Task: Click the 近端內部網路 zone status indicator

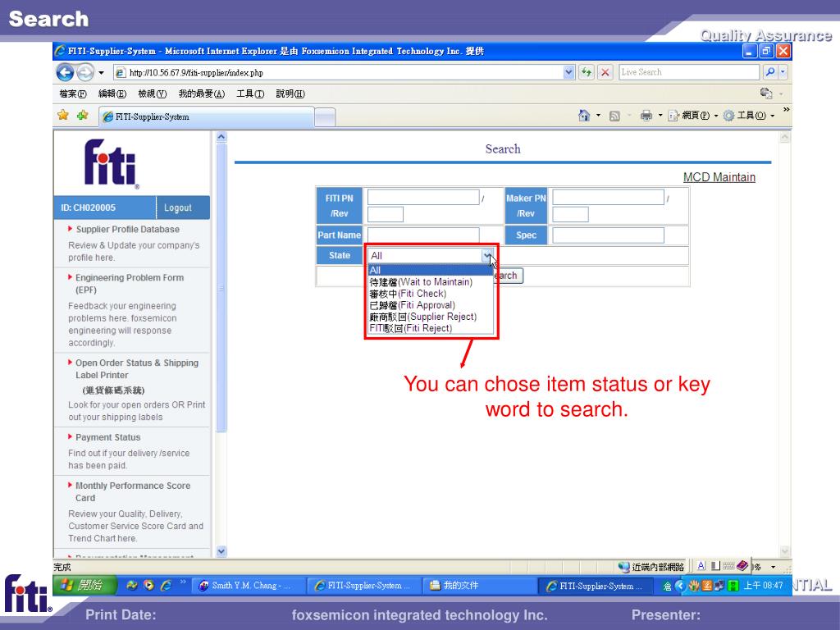Action: click(x=651, y=567)
